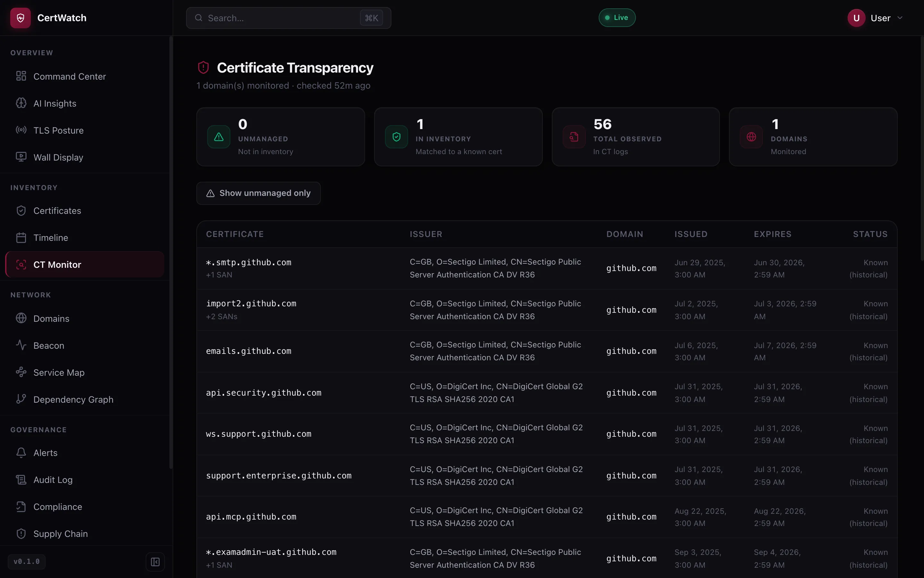Image resolution: width=924 pixels, height=578 pixels.
Task: Click the In Inventory green shield icon
Action: (x=396, y=137)
